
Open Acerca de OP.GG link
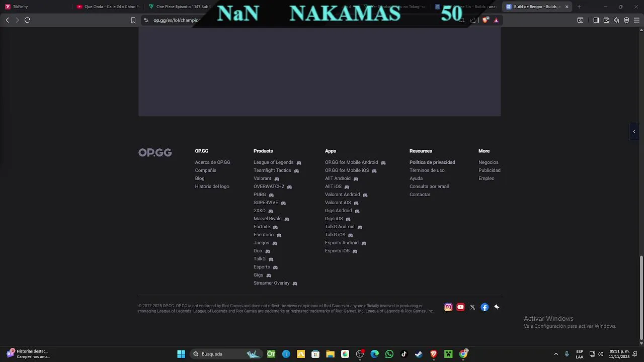point(212,162)
